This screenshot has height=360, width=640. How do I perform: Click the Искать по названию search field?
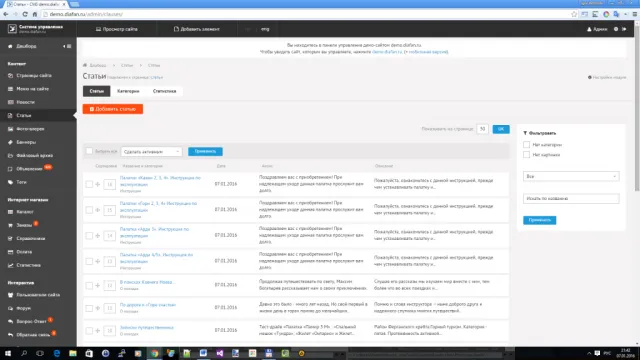[x=571, y=198]
